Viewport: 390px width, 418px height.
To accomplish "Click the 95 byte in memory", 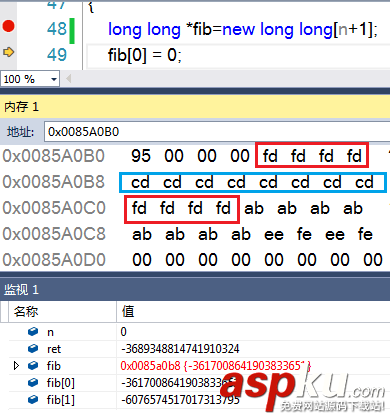I will coord(141,156).
